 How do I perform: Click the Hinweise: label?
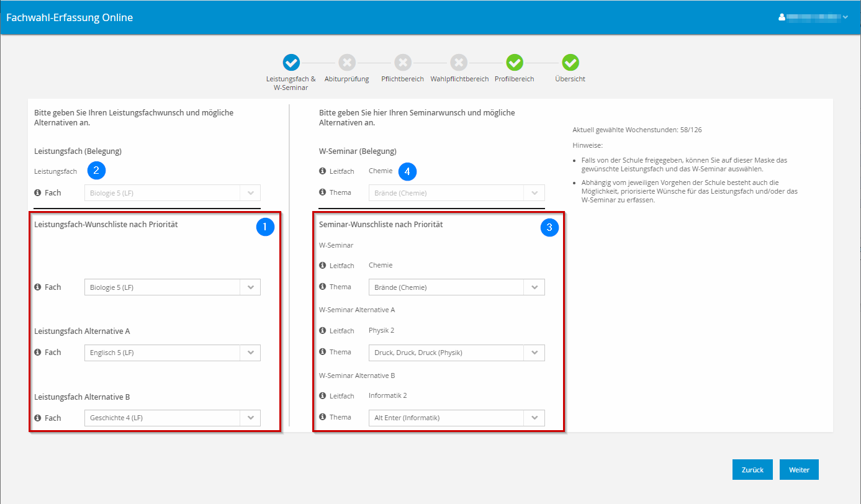coord(587,145)
